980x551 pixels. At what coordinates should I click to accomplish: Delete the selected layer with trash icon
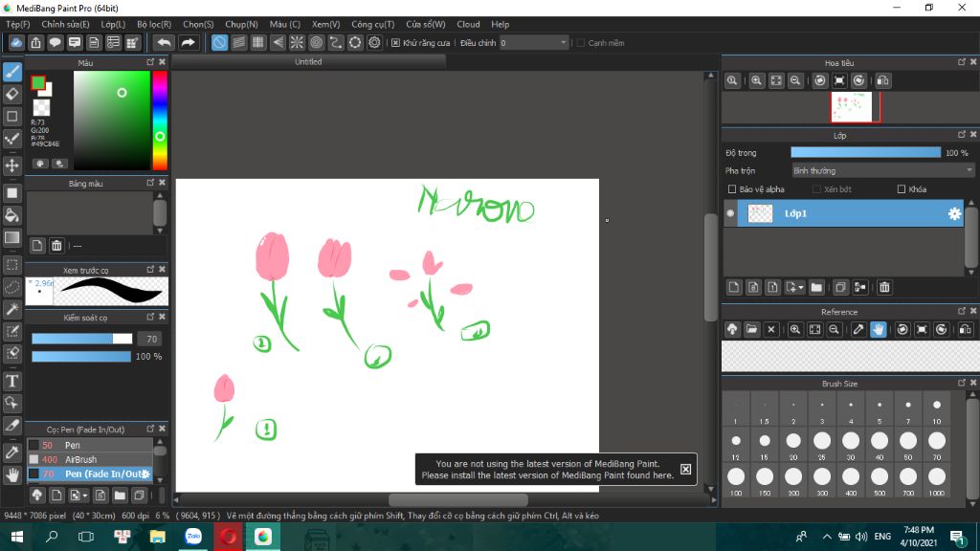(884, 287)
